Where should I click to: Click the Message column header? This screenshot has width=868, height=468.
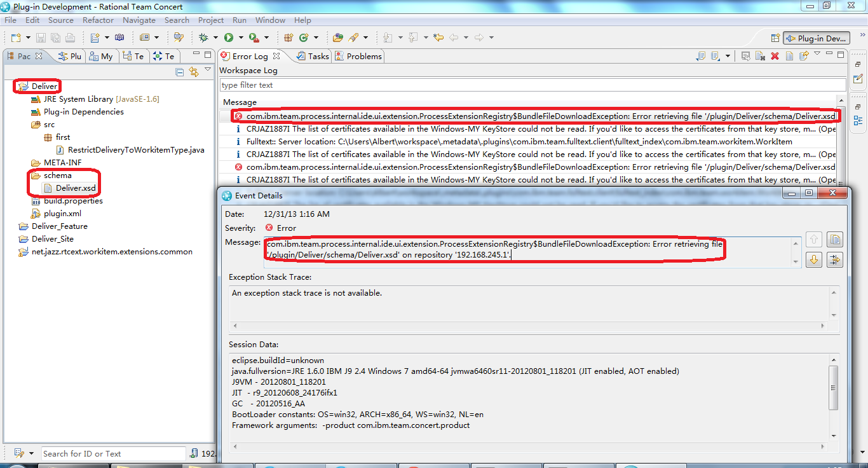point(240,102)
